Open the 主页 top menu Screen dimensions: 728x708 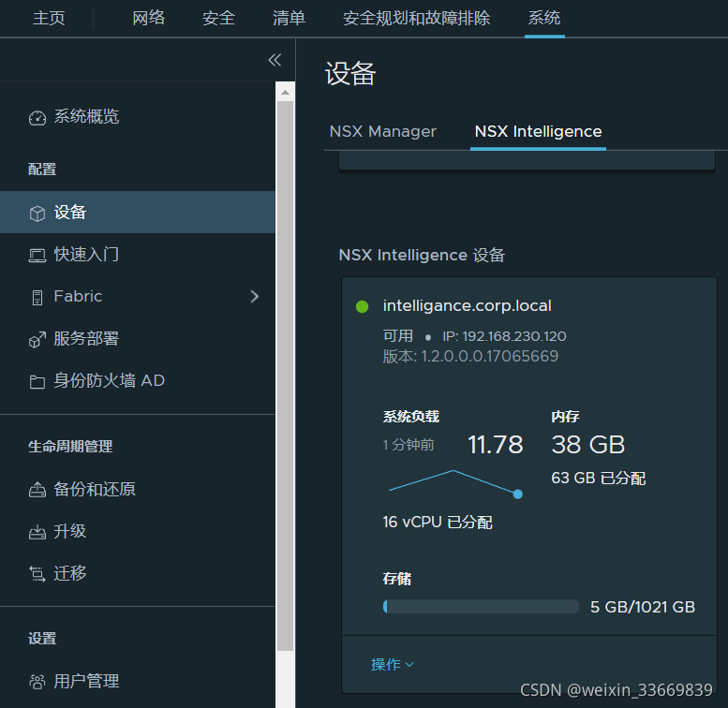click(49, 18)
